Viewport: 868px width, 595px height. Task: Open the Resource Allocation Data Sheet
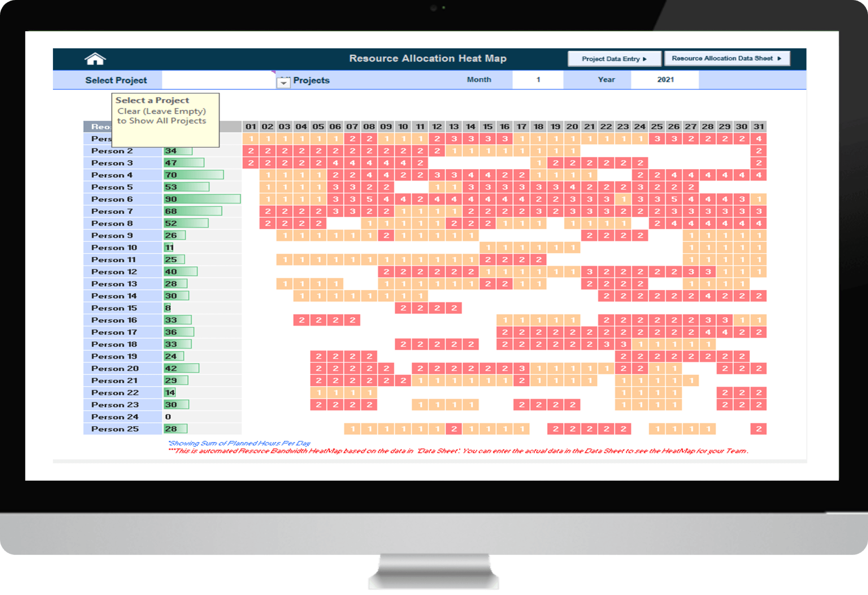[x=727, y=58]
